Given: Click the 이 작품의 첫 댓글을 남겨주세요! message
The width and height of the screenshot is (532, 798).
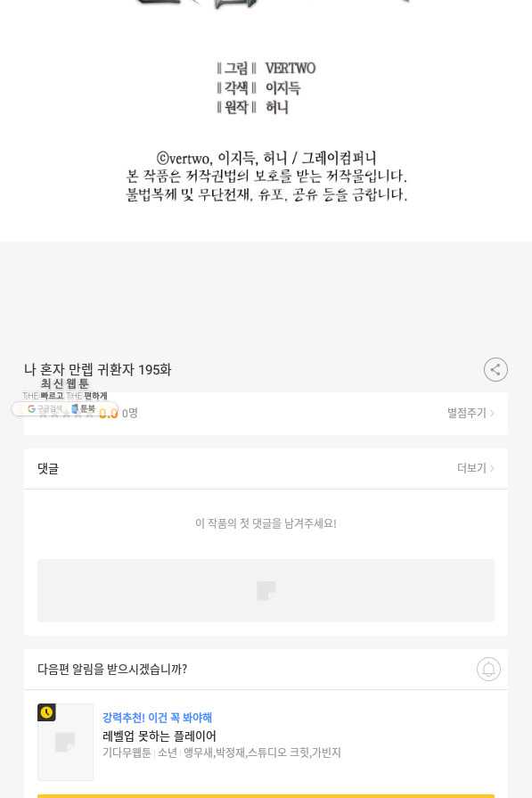Looking at the screenshot, I should tap(266, 523).
